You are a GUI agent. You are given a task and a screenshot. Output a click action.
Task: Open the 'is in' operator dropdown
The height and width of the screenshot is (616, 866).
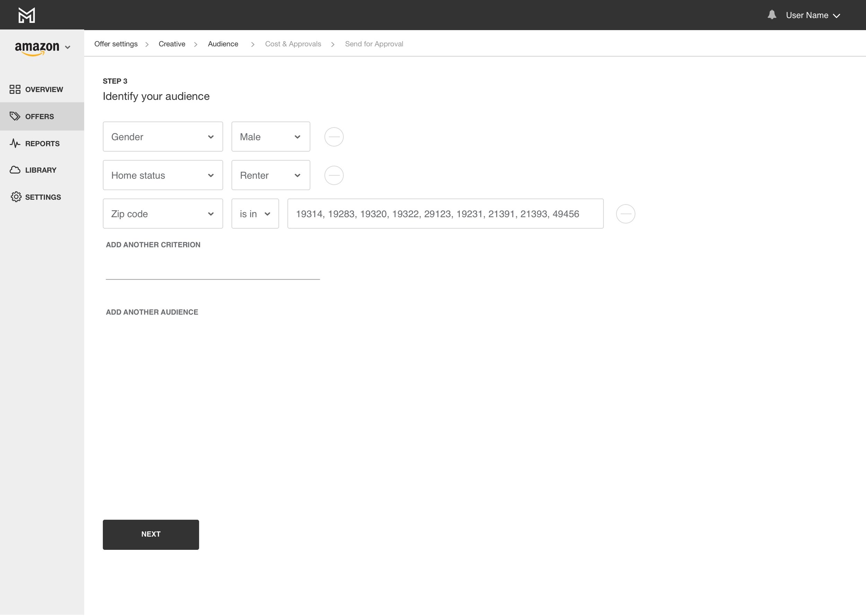tap(255, 214)
